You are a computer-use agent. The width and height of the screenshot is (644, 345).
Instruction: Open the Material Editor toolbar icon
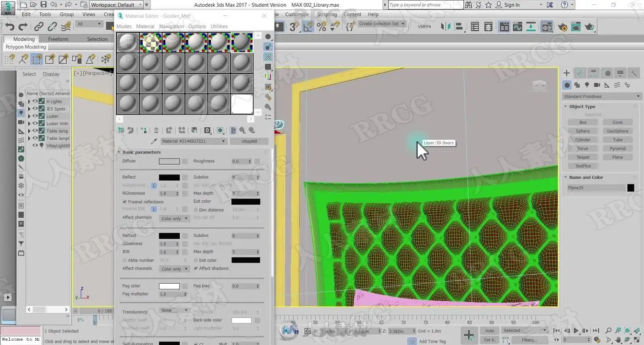547,27
